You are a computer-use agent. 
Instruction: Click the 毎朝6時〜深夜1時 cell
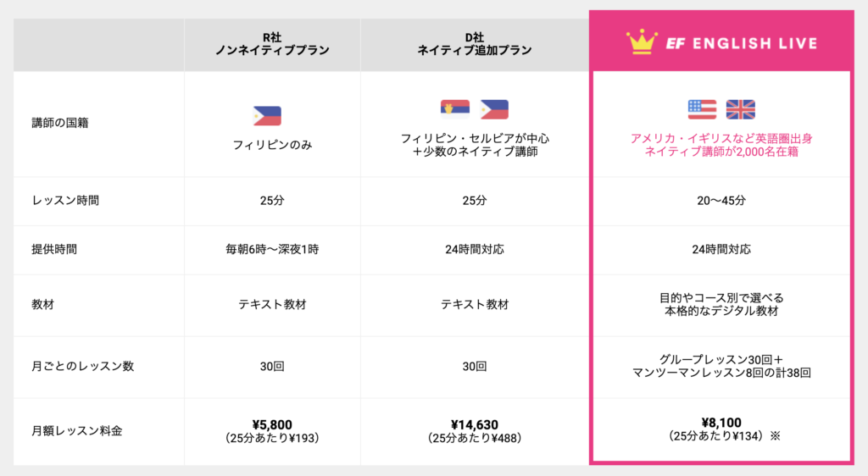272,249
